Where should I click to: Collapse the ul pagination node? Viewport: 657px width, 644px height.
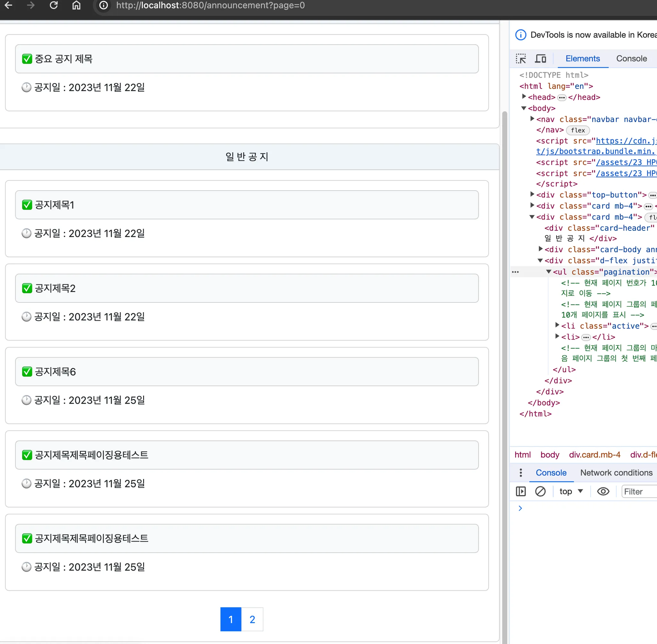(549, 272)
